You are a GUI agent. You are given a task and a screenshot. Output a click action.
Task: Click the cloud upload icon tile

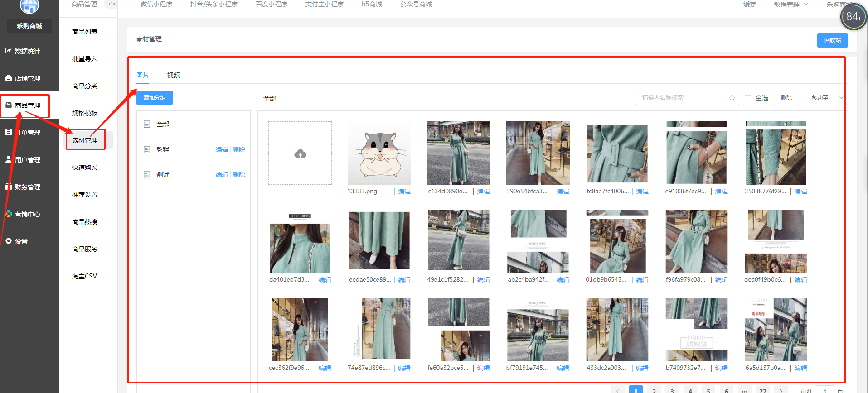coord(300,153)
